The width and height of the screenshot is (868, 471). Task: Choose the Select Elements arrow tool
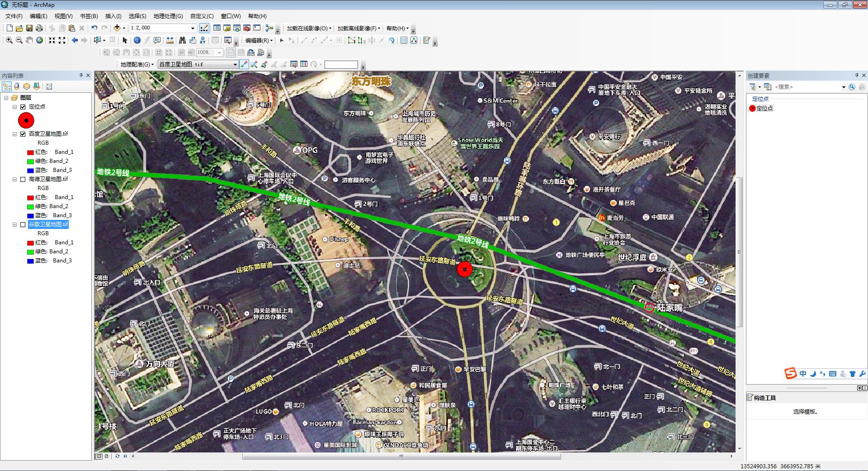(125, 40)
